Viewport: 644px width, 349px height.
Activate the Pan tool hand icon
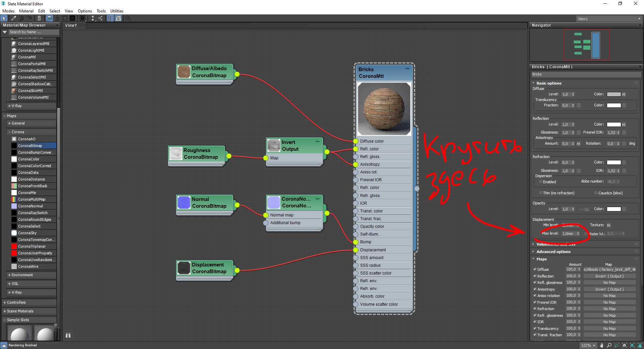point(601,345)
